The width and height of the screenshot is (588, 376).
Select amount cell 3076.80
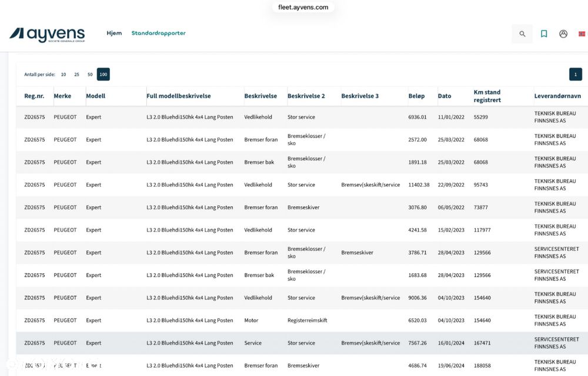click(417, 207)
